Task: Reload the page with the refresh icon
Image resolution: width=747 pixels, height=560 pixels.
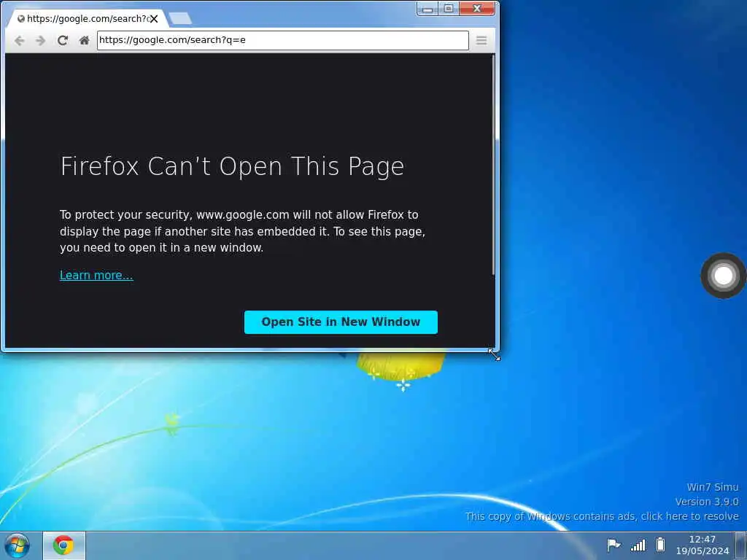Action: (63, 41)
